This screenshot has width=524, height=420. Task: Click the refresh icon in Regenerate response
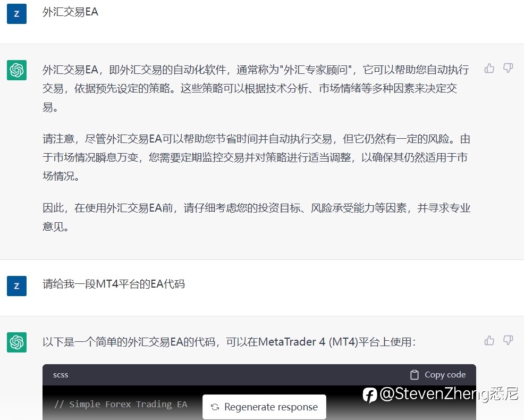click(x=215, y=407)
